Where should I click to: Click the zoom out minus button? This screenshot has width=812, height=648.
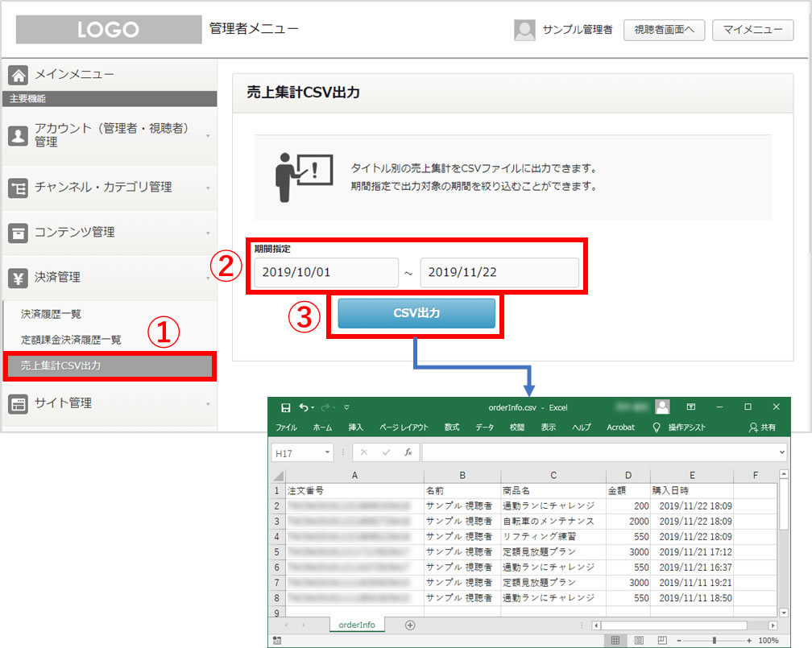[x=679, y=641]
